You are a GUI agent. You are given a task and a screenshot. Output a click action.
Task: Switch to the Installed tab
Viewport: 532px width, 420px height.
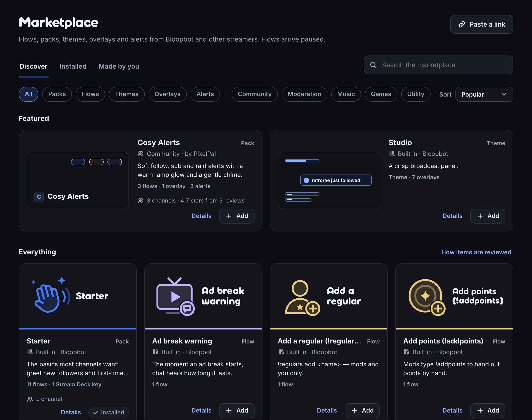(73, 66)
